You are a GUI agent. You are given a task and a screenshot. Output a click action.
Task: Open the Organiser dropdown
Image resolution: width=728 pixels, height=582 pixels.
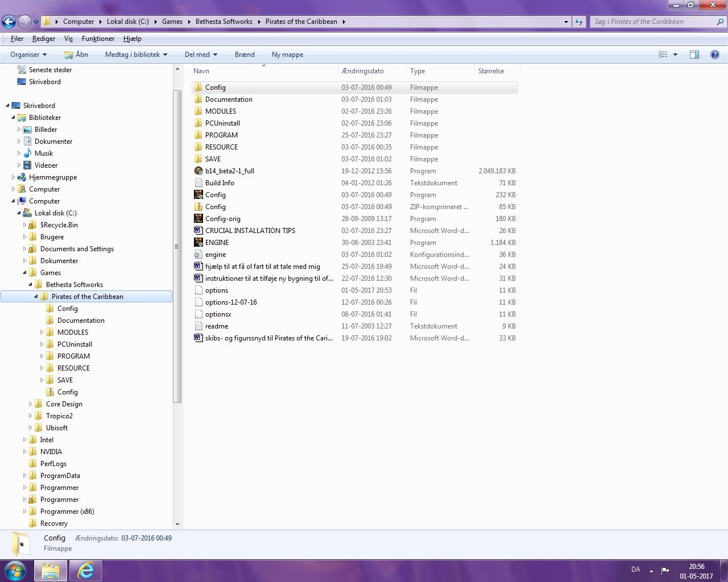pyautogui.click(x=28, y=55)
